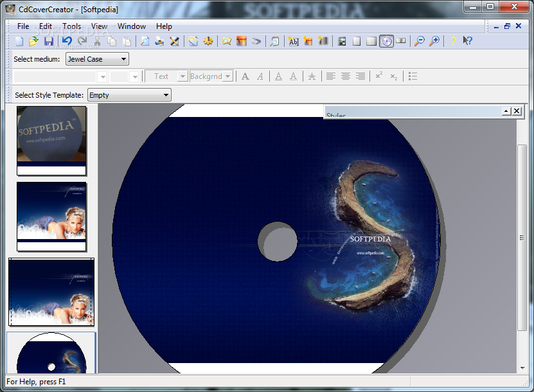534x392 pixels.
Task: Open Print Preview from the toolbar
Action: [145, 41]
